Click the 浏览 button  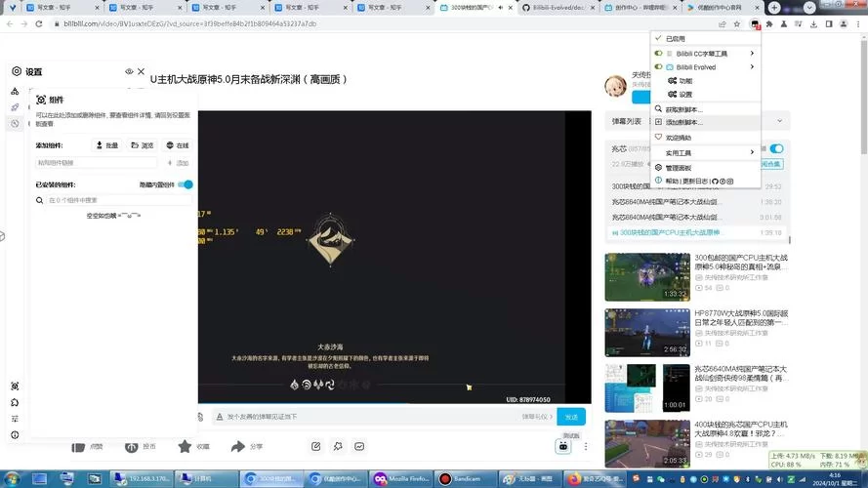tap(143, 145)
